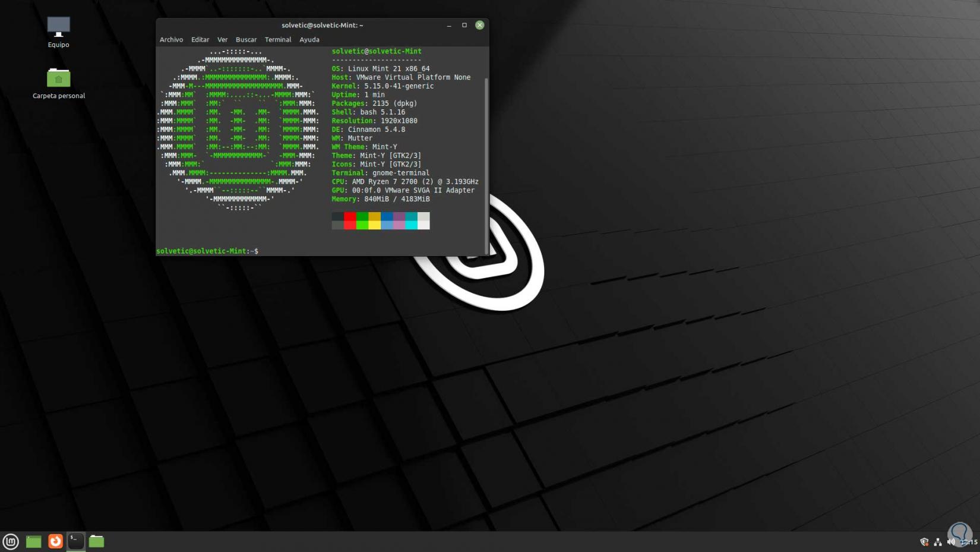Click the "Terminal: gnome-terminal" line
The width and height of the screenshot is (980, 552).
381,173
